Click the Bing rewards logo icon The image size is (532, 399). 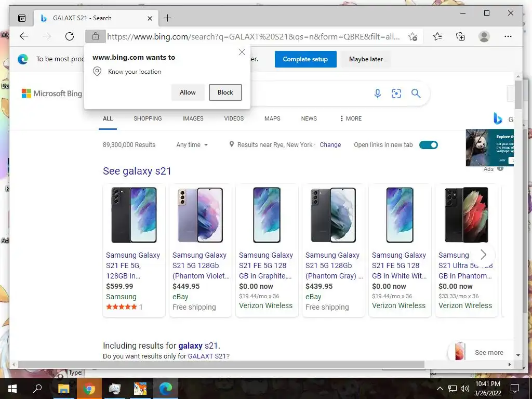point(497,119)
